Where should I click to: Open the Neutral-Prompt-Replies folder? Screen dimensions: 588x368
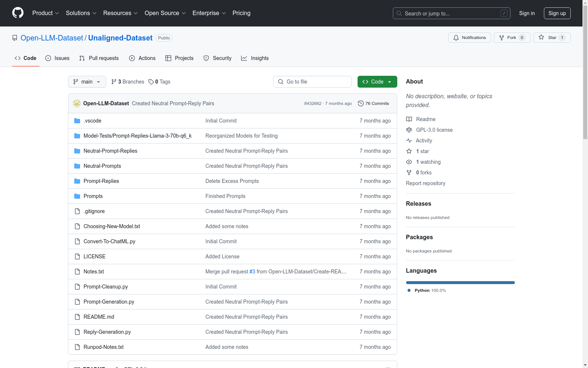click(110, 151)
